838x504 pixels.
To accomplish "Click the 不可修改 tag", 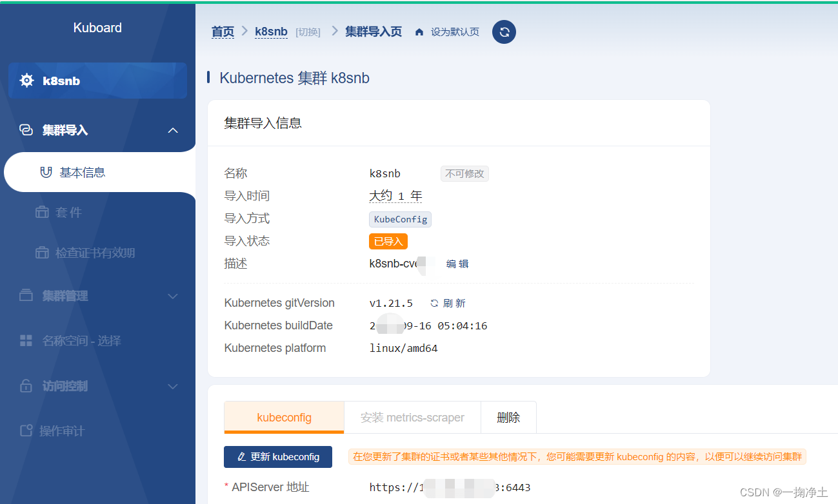I will pyautogui.click(x=464, y=173).
